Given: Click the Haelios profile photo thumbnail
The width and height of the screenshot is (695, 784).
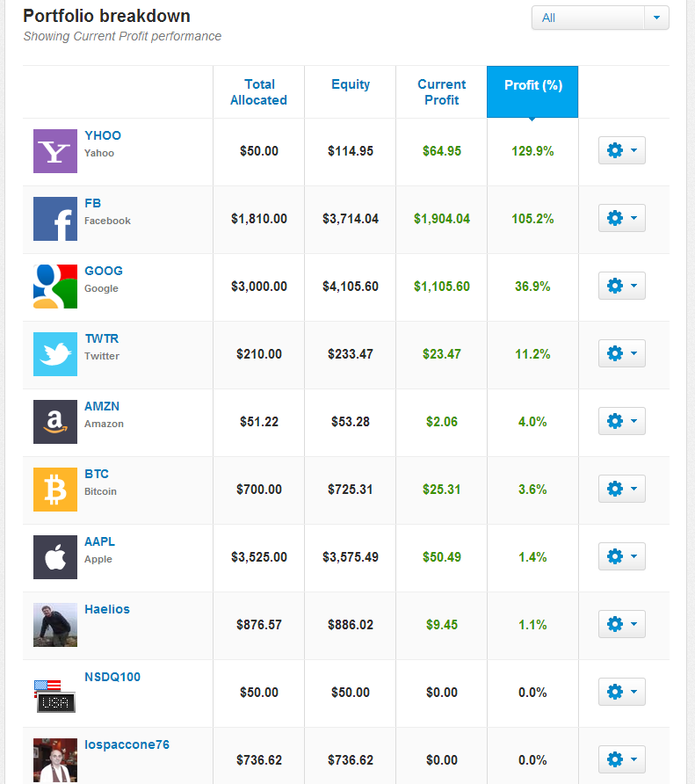Looking at the screenshot, I should (55, 625).
